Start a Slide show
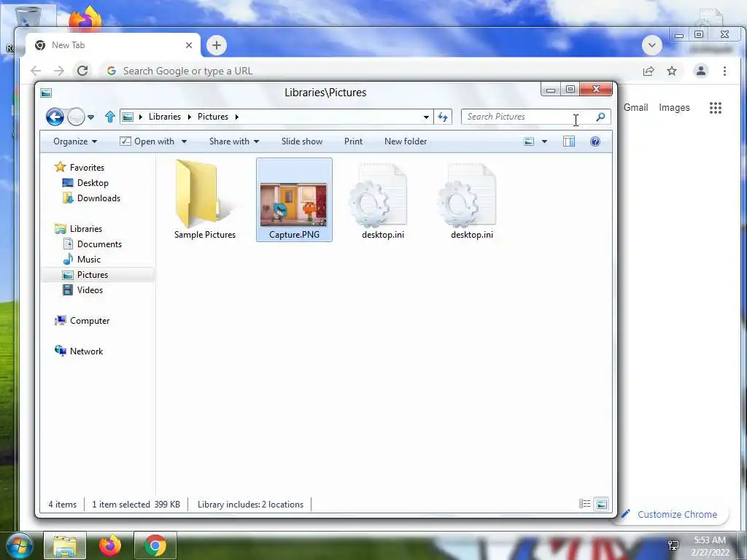 pos(301,141)
